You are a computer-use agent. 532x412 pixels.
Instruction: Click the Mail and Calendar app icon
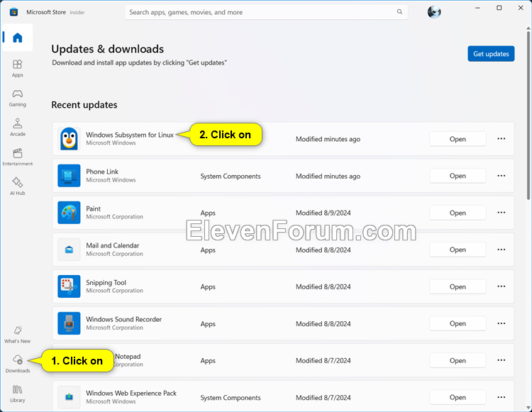point(69,250)
